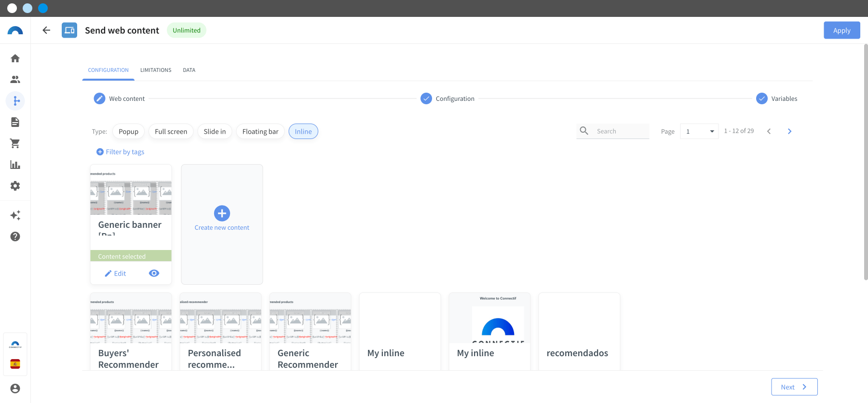Click the Apply button
This screenshot has width=868, height=403.
click(842, 30)
